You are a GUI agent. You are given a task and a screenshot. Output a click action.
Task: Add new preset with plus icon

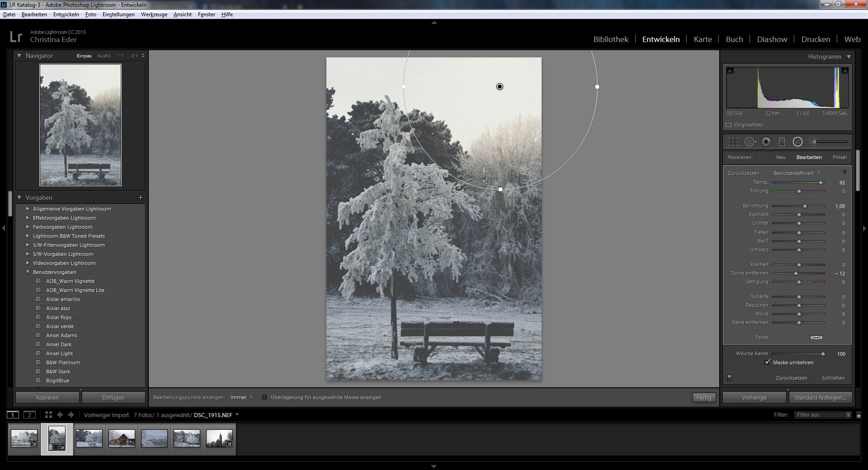point(140,197)
